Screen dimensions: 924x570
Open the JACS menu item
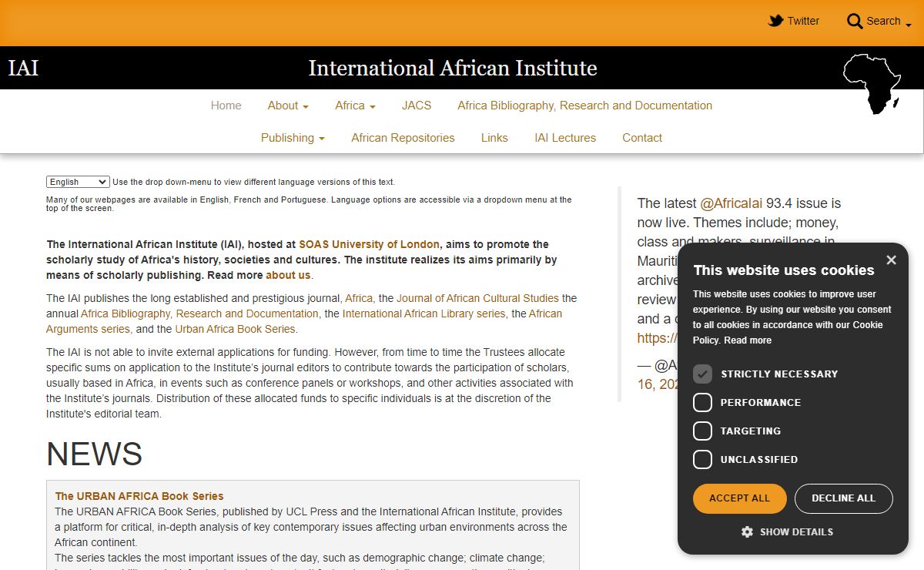[417, 106]
